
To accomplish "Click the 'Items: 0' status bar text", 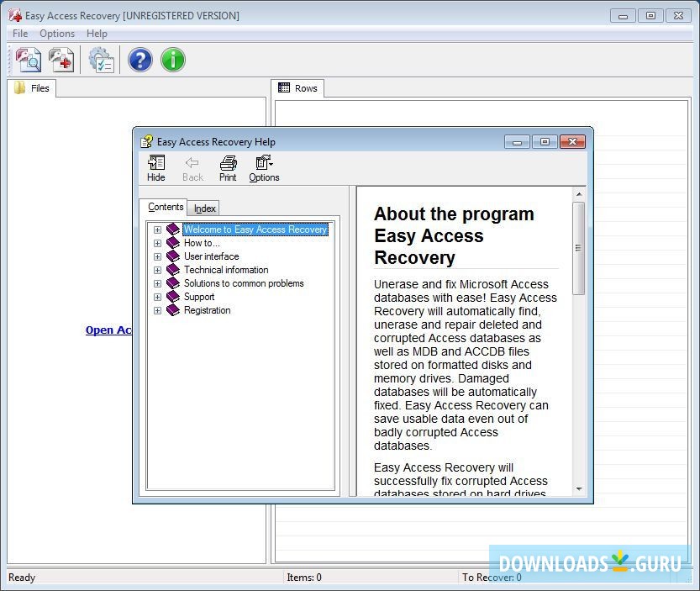I will tap(304, 578).
